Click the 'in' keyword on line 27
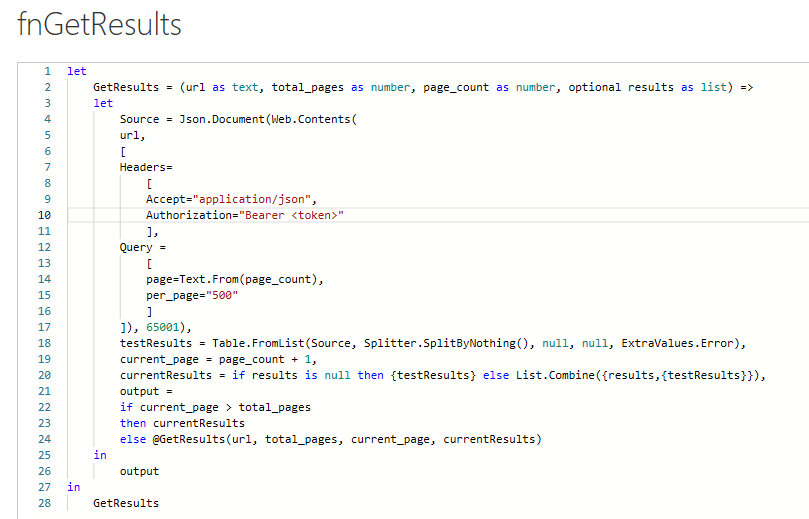 tap(74, 487)
